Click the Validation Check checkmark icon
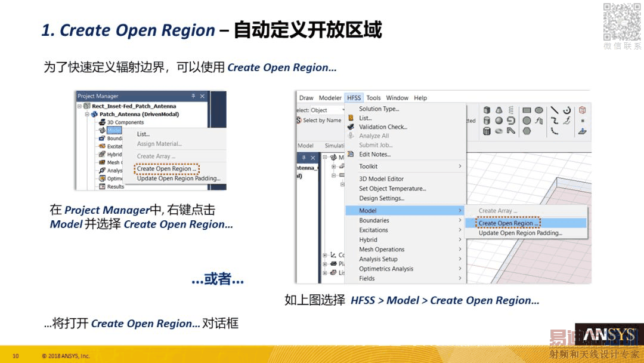The image size is (644, 363). click(x=351, y=127)
